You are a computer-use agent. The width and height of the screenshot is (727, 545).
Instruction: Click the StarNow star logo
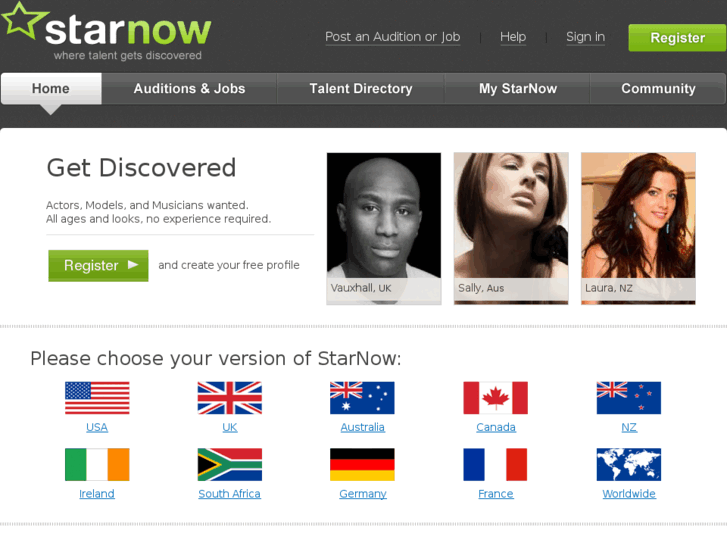(107, 31)
